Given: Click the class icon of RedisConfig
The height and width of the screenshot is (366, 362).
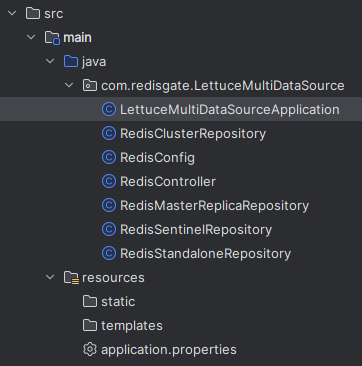Looking at the screenshot, I should (x=109, y=157).
